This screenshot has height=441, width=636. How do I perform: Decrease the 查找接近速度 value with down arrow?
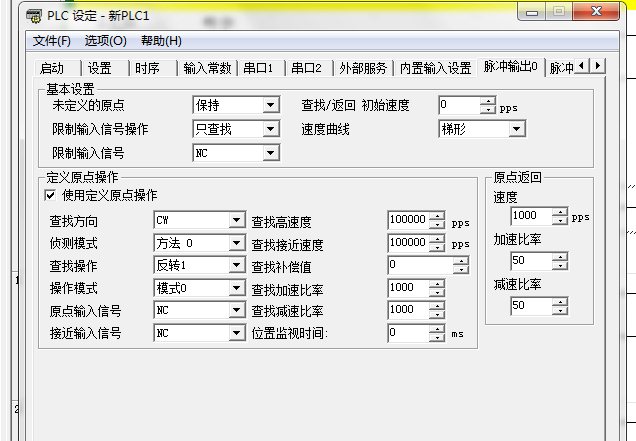pyautogui.click(x=436, y=247)
